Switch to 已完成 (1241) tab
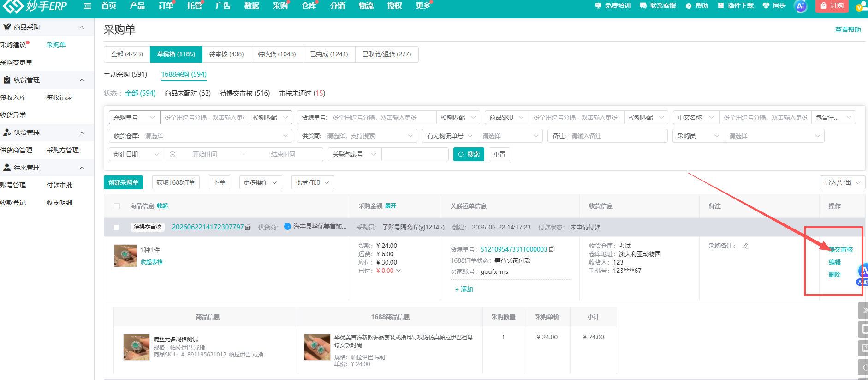The height and width of the screenshot is (380, 868). tap(329, 54)
